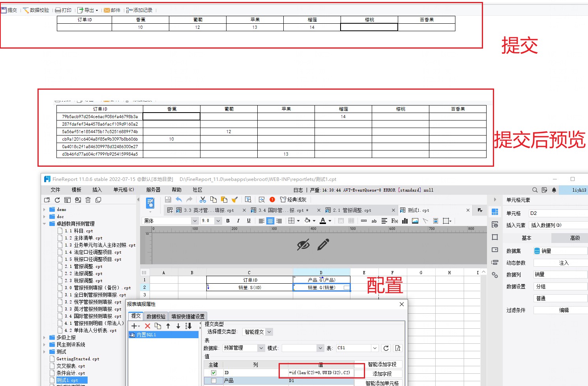The height and width of the screenshot is (386, 588).
Task: Click the copy icon in main toolbar
Action: coord(213,200)
